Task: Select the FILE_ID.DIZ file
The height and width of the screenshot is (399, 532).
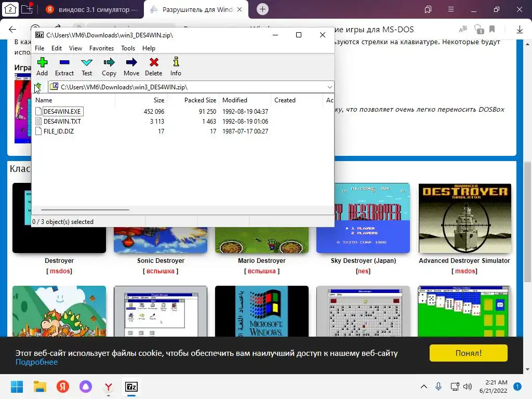Action: click(58, 131)
